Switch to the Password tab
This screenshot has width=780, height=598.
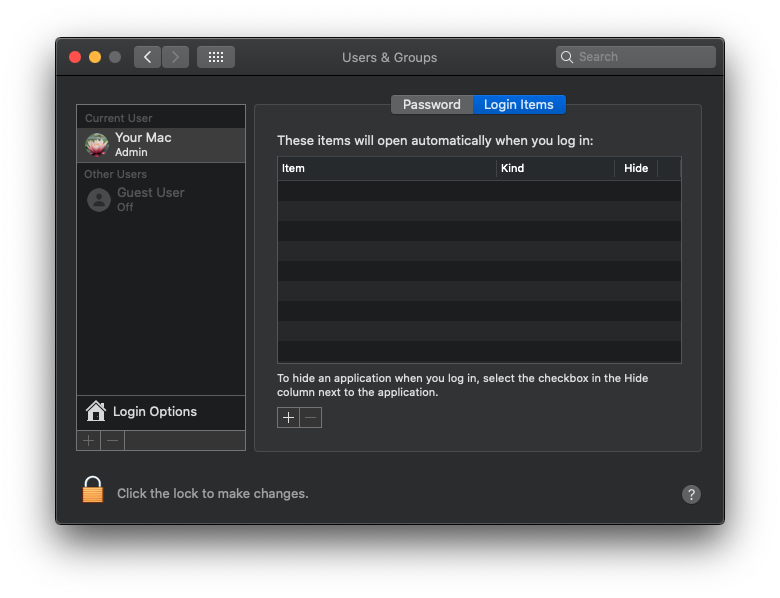(x=432, y=104)
